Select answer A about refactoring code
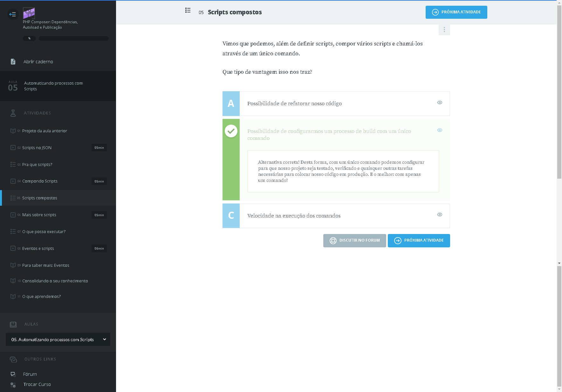The height and width of the screenshot is (392, 562). [294, 104]
